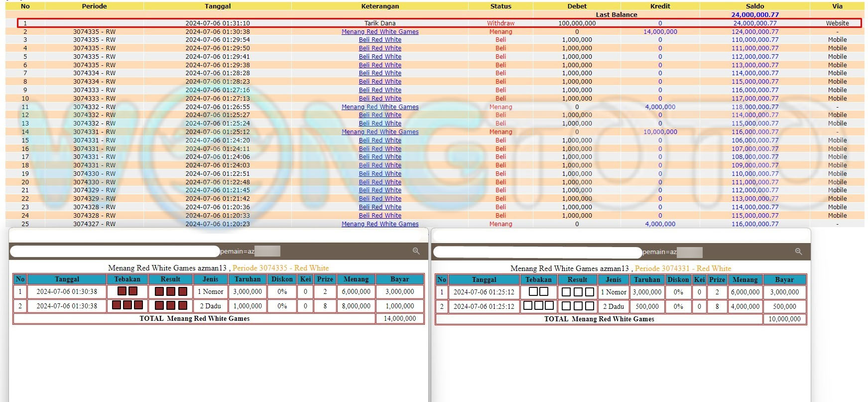
Task: Click the Keterangan column header
Action: pos(380,6)
